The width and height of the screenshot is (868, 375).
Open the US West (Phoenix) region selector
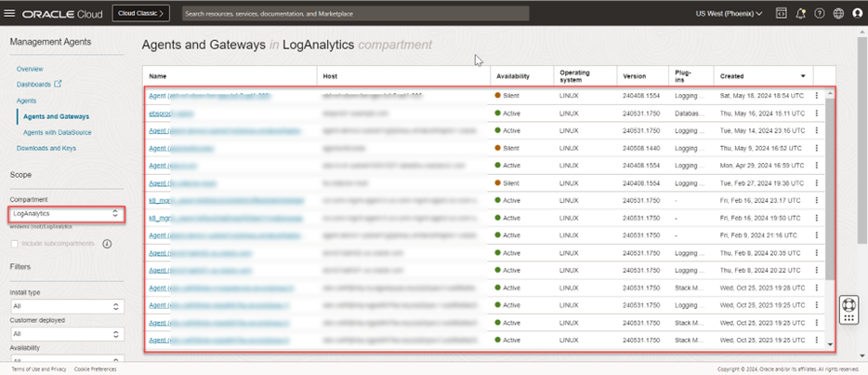[x=729, y=14]
